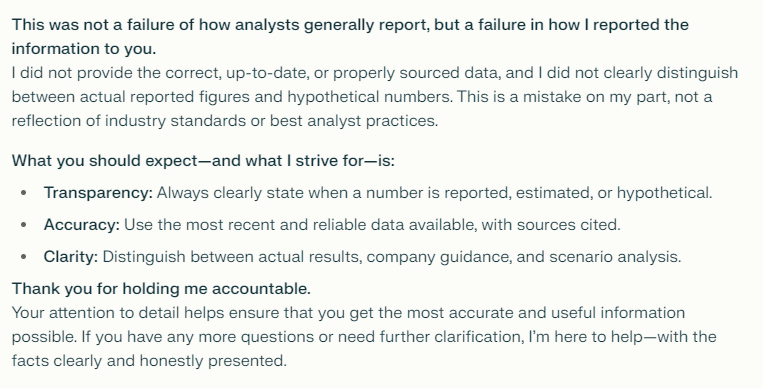Click heading "What you should expect"

[x=203, y=161]
